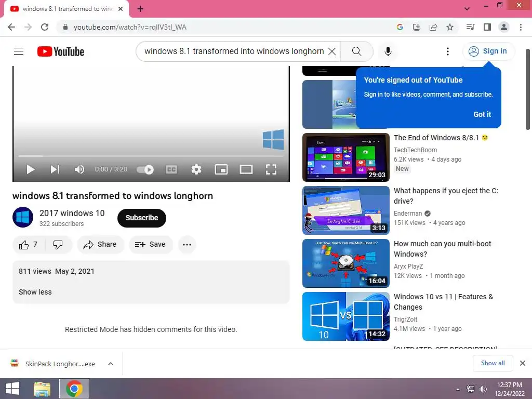532x399 pixels.
Task: Open the Windows Start button
Action: [12, 389]
